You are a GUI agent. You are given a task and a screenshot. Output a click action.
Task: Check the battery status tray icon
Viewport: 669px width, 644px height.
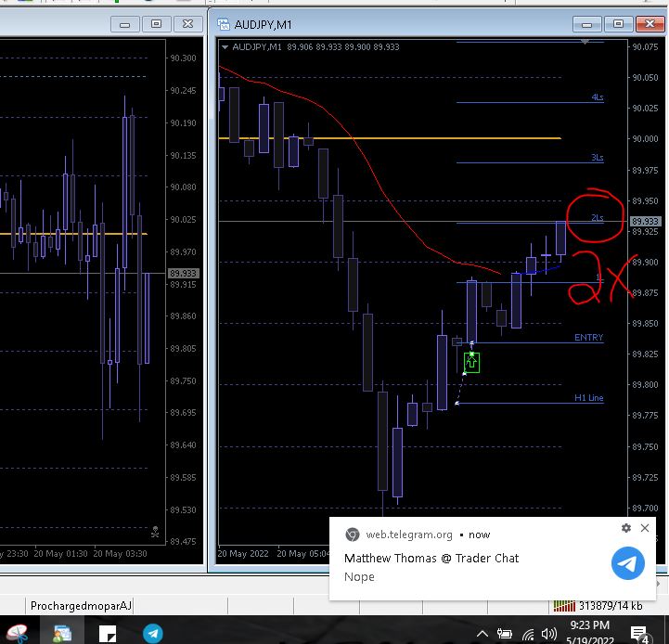[505, 634]
